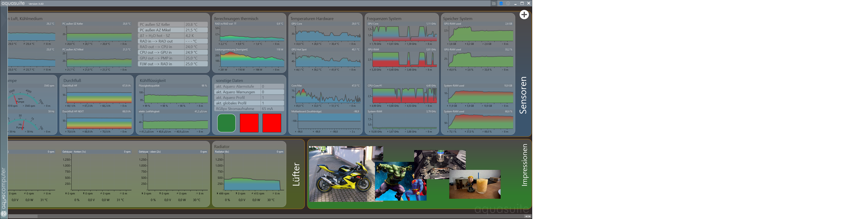
Task: Select the Sensoren vertical page label
Action: (523, 95)
